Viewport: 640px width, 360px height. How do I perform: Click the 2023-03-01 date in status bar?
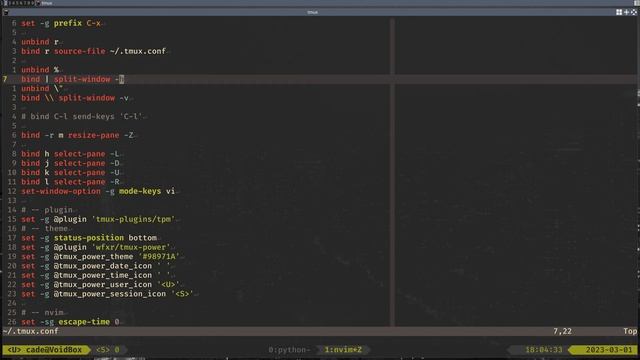[609, 350]
